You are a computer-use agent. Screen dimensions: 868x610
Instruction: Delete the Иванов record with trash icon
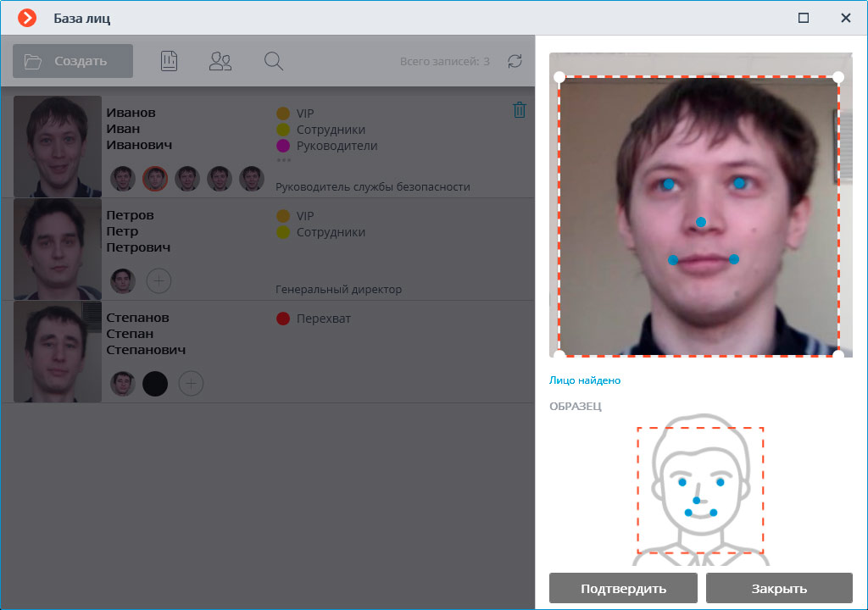520,110
